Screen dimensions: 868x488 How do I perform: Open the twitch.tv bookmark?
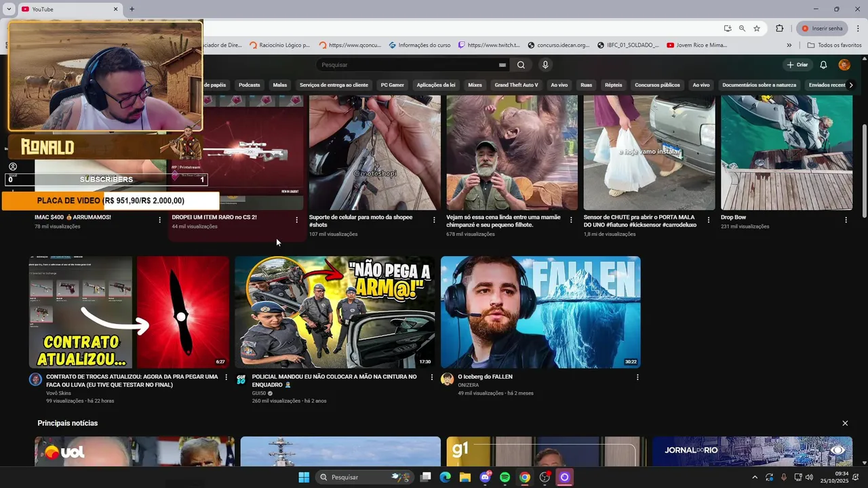[489, 45]
